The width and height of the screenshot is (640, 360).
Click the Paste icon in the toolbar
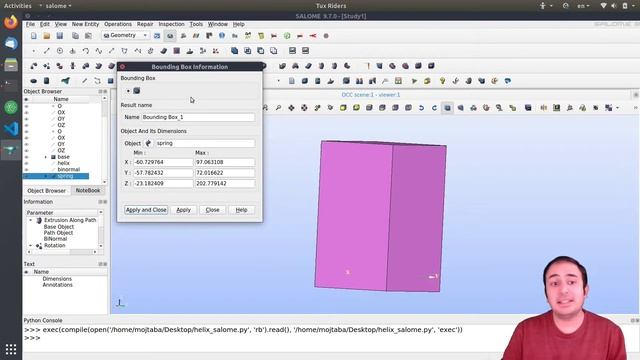tap(88, 36)
